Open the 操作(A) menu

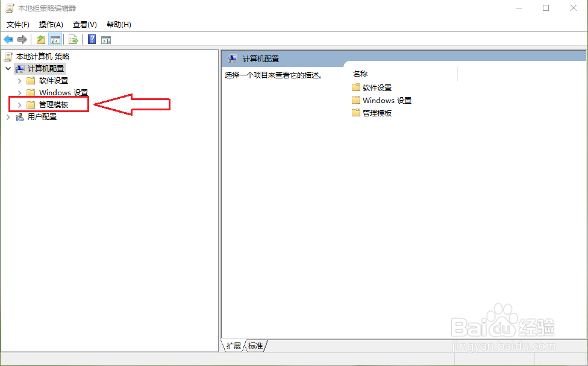[51, 25]
